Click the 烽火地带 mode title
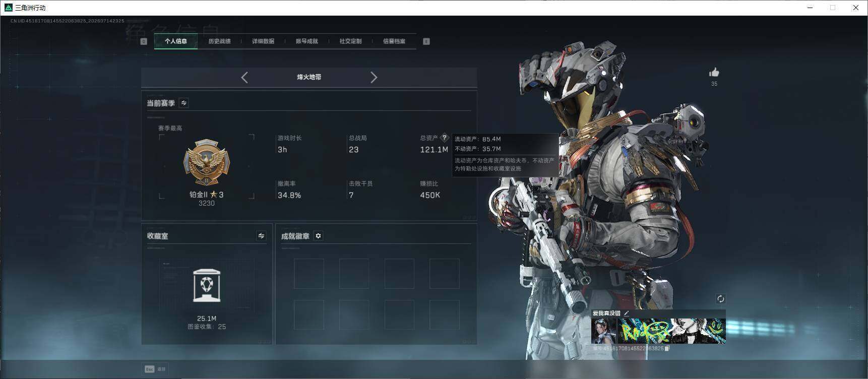The image size is (868, 379). (309, 77)
